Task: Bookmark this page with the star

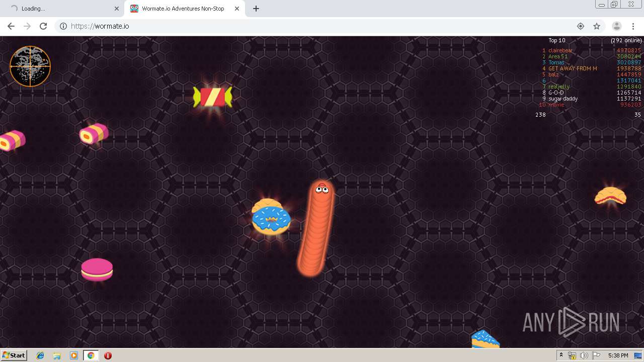Action: click(x=597, y=26)
